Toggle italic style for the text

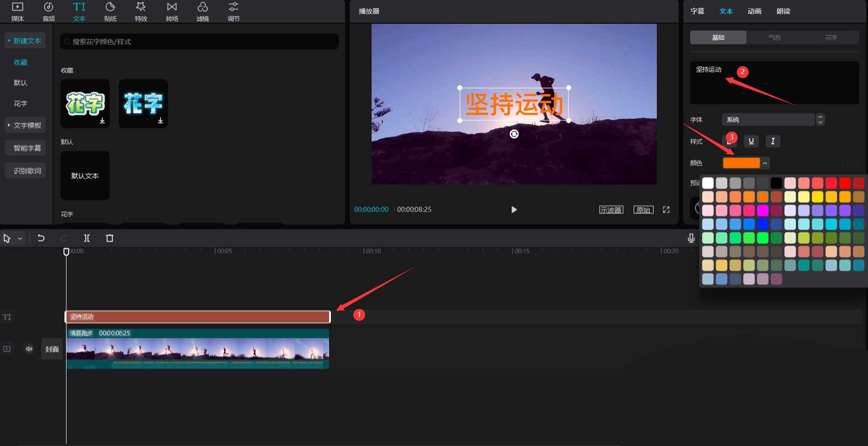pyautogui.click(x=772, y=141)
